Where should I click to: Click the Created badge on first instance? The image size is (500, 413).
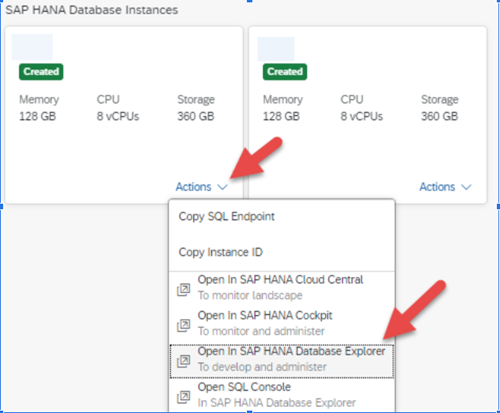(41, 72)
